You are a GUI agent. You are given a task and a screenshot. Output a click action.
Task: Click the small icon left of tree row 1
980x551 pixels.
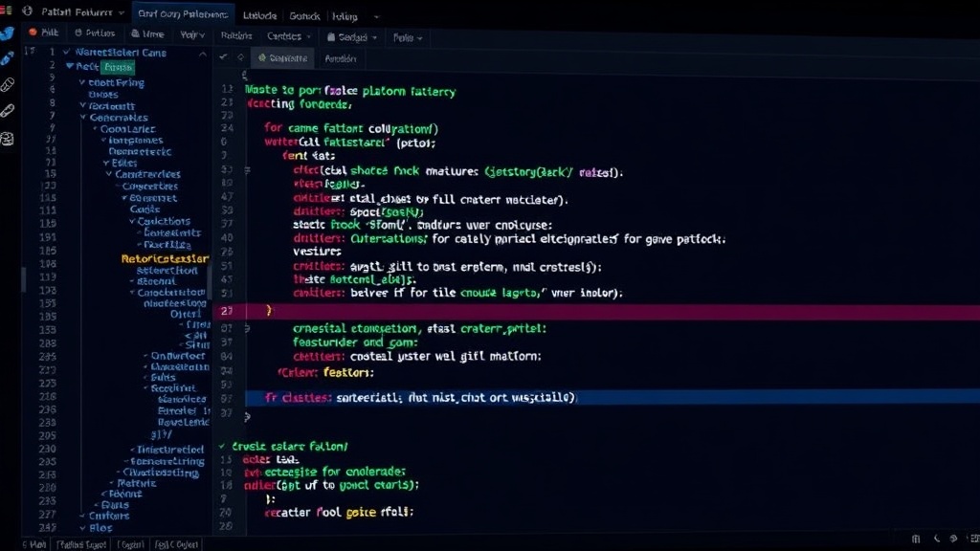coord(30,52)
